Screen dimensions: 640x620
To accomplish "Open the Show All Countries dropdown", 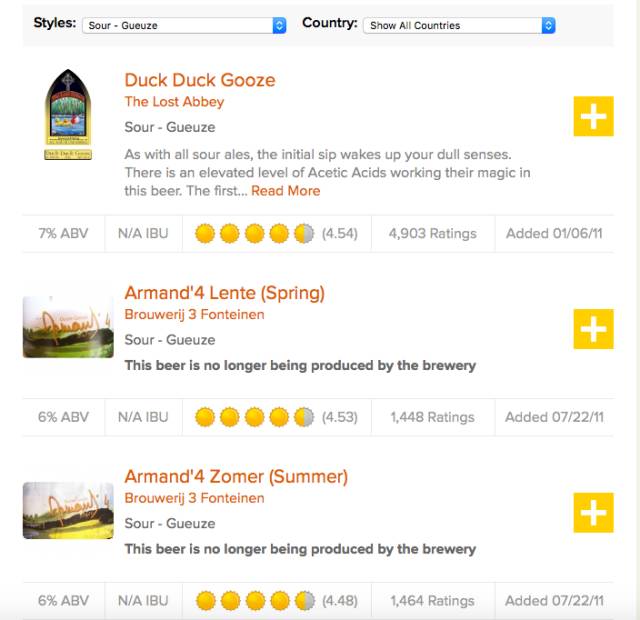I will 459,25.
